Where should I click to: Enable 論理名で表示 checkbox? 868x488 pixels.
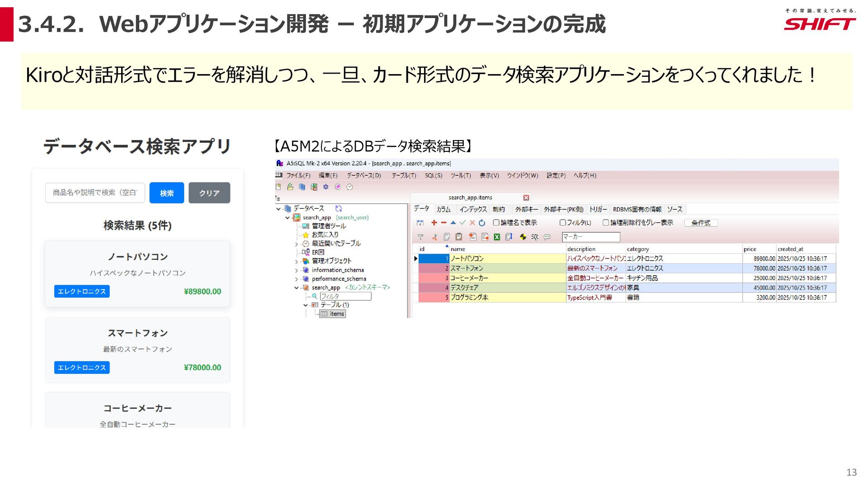[x=496, y=222]
